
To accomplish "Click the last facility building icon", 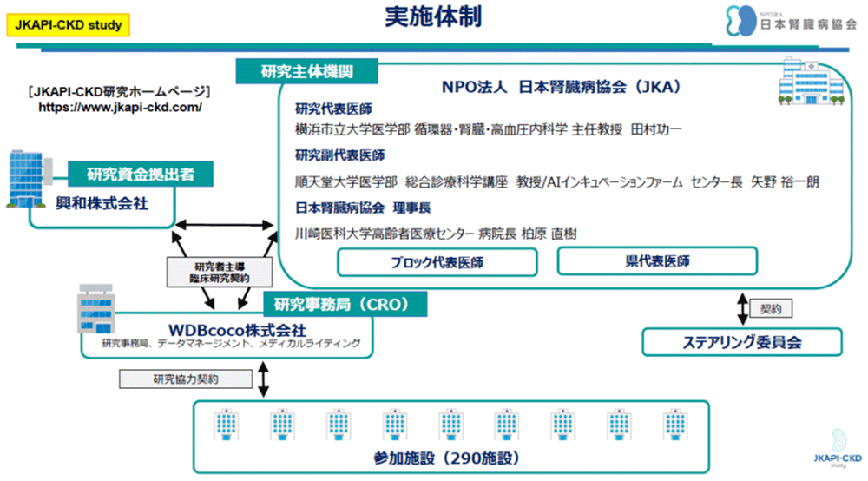I will click(x=675, y=425).
